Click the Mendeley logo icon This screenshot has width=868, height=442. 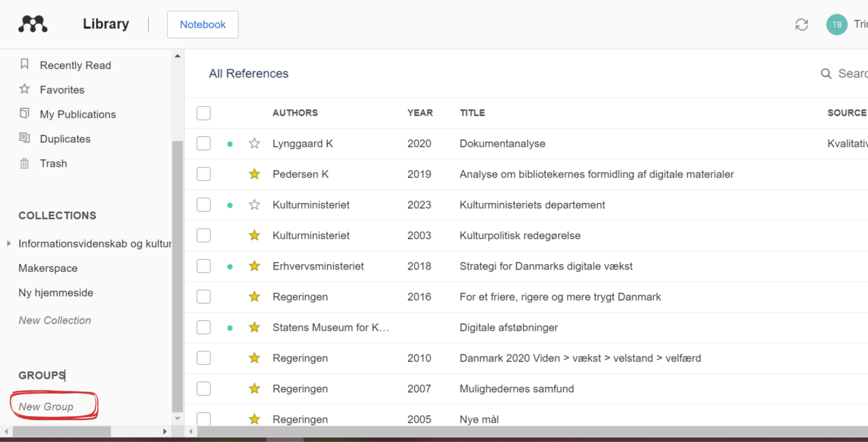(x=33, y=24)
